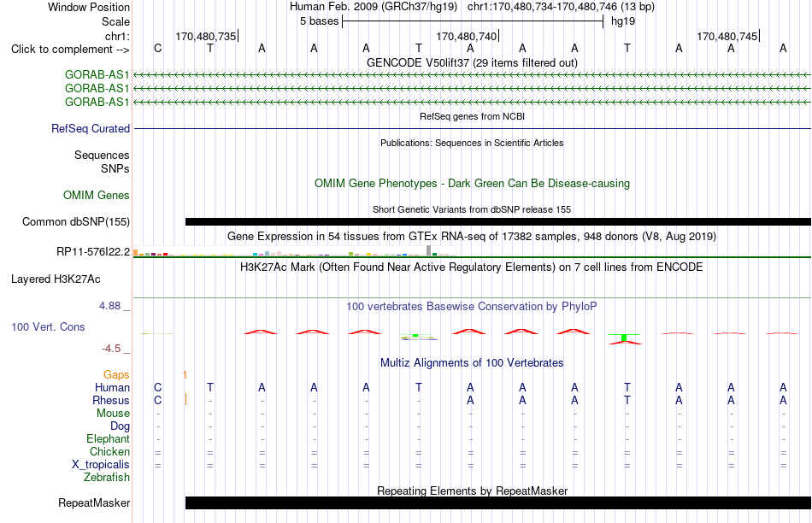Click the 5 bases scale bar
This screenshot has height=523, width=812.
(x=473, y=21)
